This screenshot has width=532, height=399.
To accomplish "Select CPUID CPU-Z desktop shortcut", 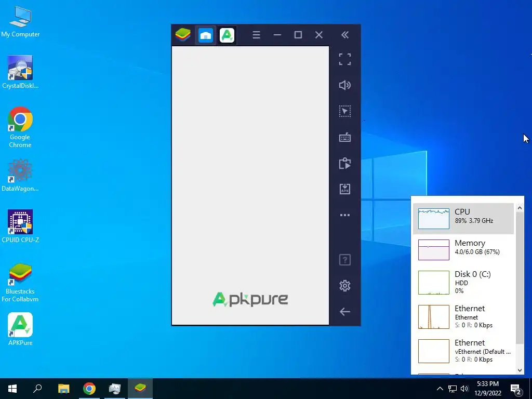I will [20, 227].
